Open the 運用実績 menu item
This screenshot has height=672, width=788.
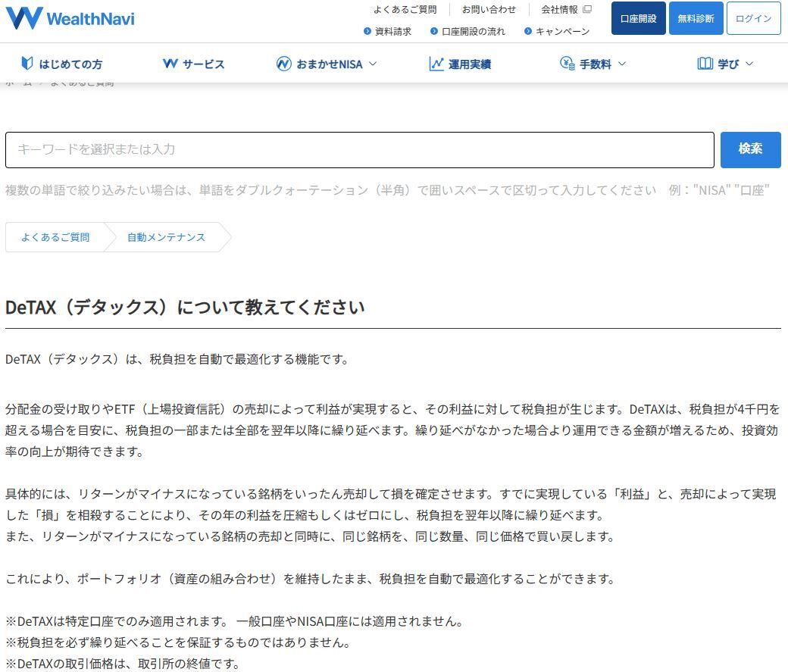[460, 64]
